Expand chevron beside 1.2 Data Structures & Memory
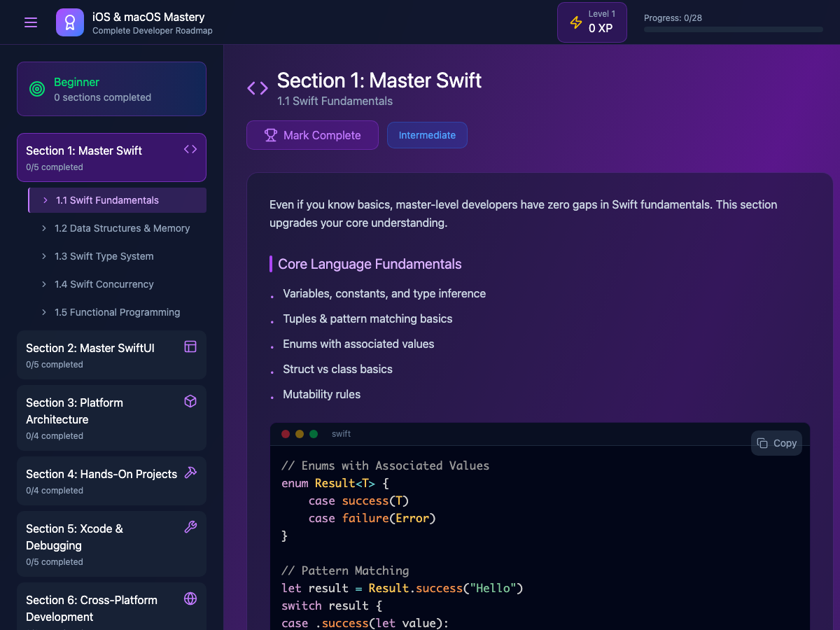 pyautogui.click(x=44, y=228)
